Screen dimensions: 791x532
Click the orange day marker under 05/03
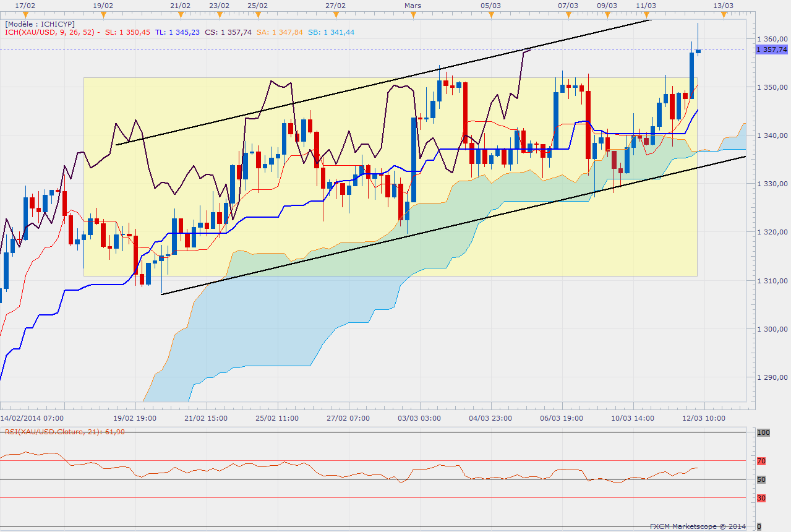click(490, 15)
